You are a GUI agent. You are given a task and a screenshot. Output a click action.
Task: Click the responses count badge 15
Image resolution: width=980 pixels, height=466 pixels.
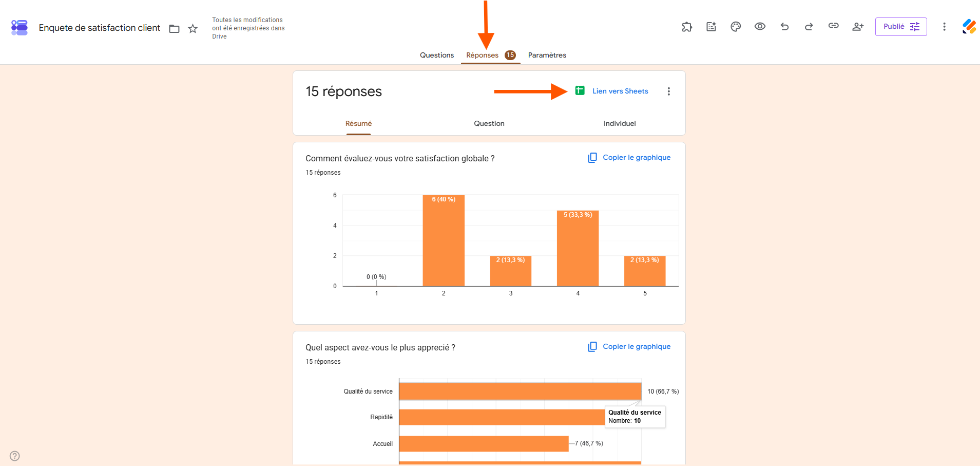click(x=510, y=55)
